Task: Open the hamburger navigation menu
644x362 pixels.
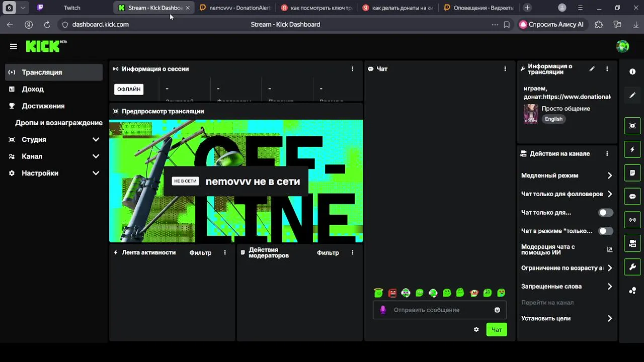Action: (x=14, y=46)
